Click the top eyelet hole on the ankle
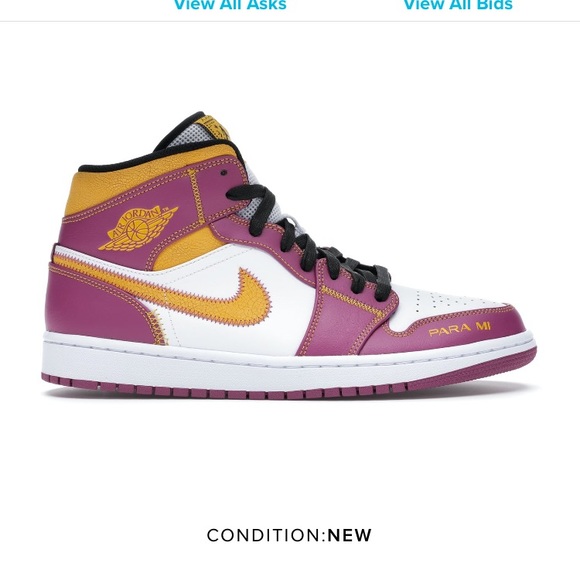Viewport: 580px width, 580px height. [223, 172]
